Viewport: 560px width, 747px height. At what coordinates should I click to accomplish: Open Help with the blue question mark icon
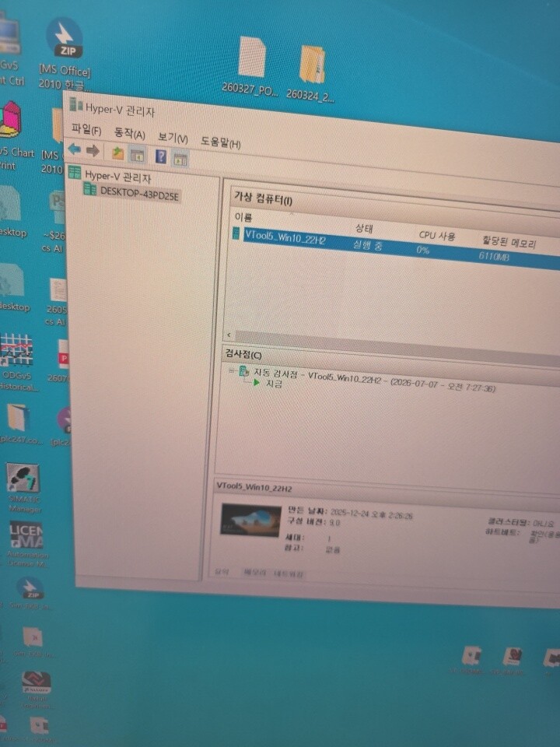(x=161, y=156)
